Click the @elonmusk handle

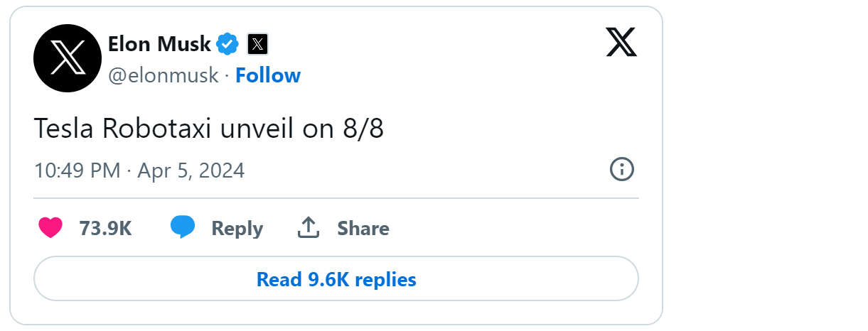pyautogui.click(x=163, y=75)
